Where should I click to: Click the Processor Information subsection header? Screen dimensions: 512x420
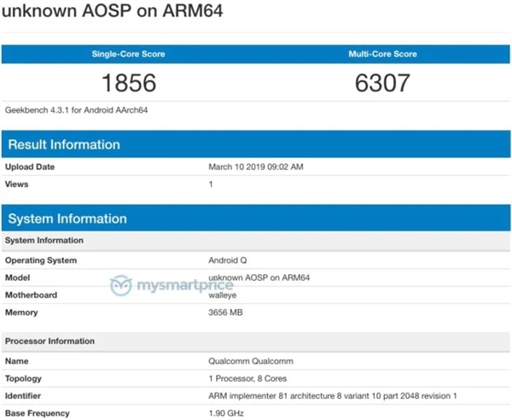51,341
